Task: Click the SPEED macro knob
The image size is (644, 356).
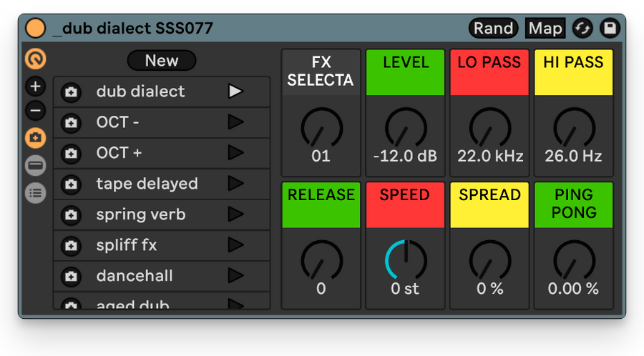Action: (406, 260)
